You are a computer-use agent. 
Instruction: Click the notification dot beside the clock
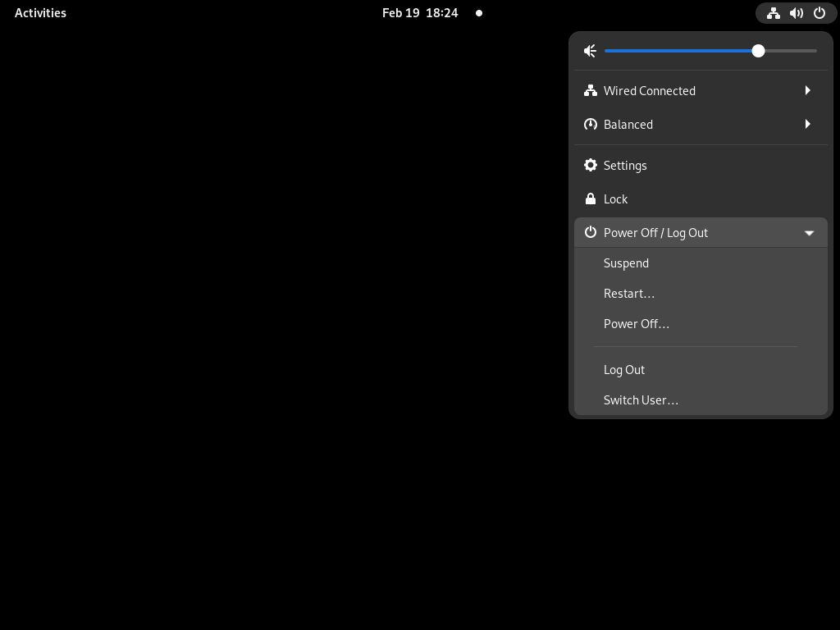(479, 13)
